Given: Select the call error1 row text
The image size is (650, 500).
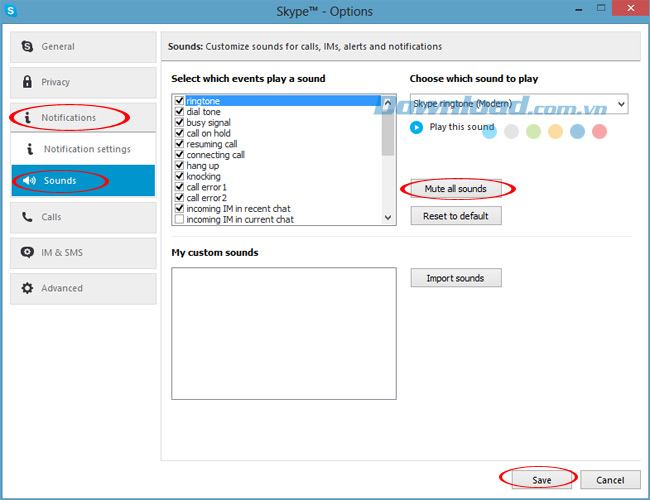Looking at the screenshot, I should [206, 187].
